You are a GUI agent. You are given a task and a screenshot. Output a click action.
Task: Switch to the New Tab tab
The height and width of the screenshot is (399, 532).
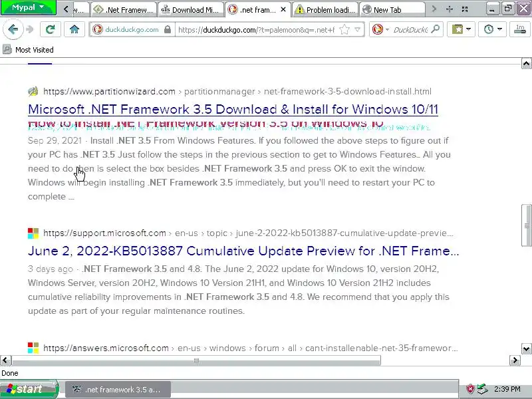pyautogui.click(x=392, y=9)
